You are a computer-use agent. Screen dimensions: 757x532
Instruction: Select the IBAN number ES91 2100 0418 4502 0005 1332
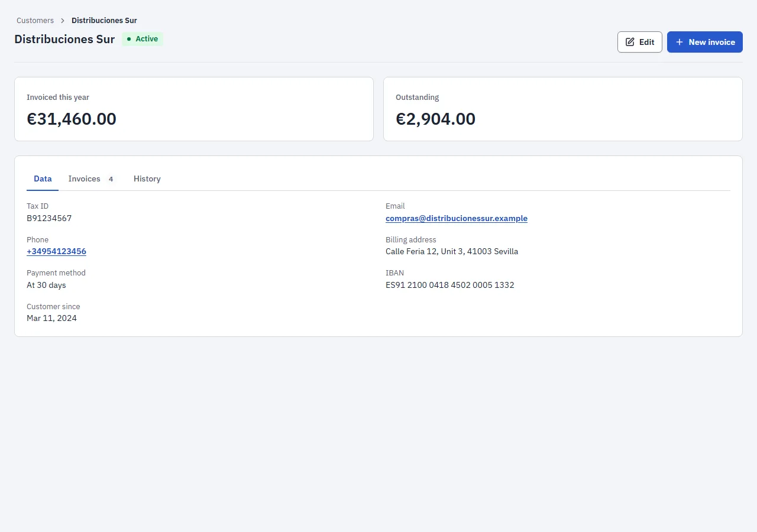pyautogui.click(x=450, y=285)
